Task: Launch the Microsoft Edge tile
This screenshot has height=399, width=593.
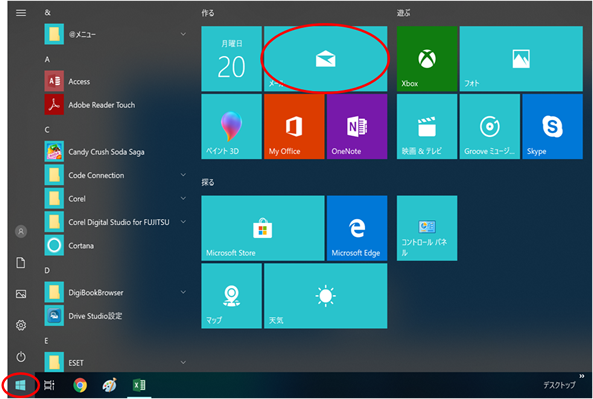Action: point(357,228)
